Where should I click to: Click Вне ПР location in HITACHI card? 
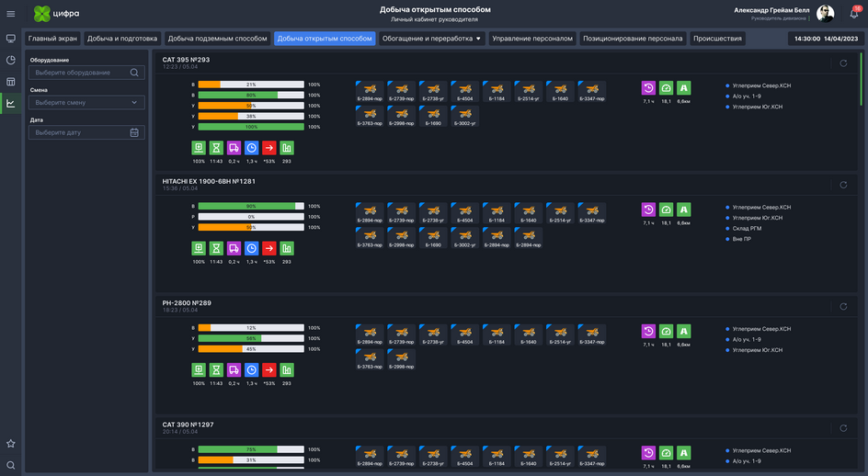742,239
